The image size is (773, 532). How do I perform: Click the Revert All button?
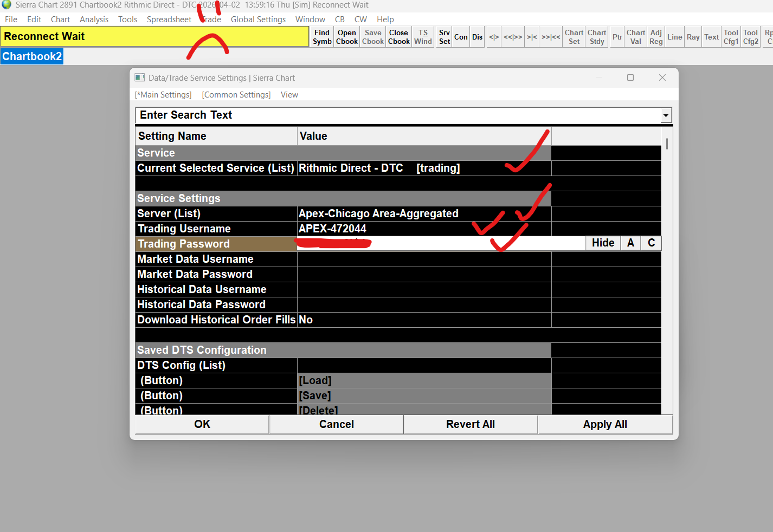click(471, 424)
